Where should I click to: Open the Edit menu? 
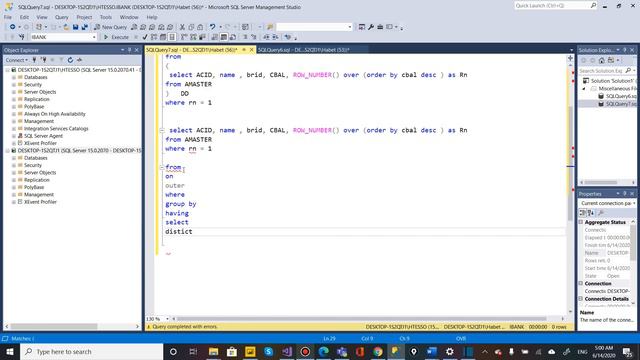click(x=24, y=17)
